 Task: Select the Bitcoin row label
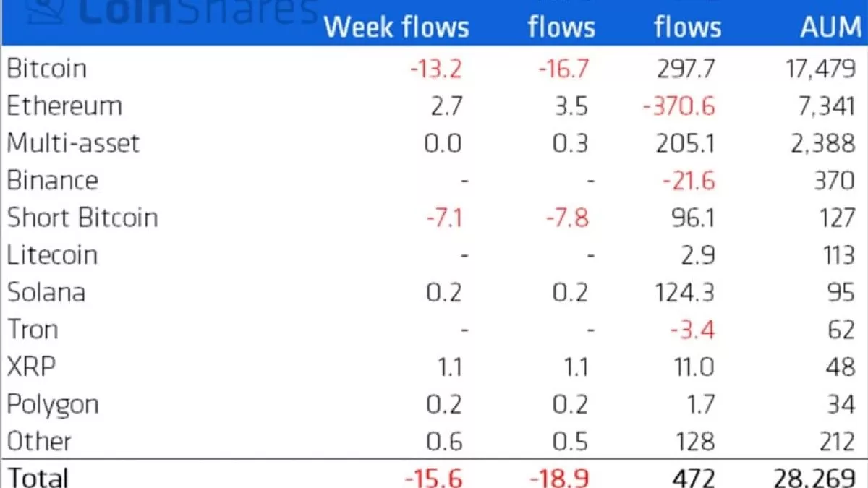(46, 69)
